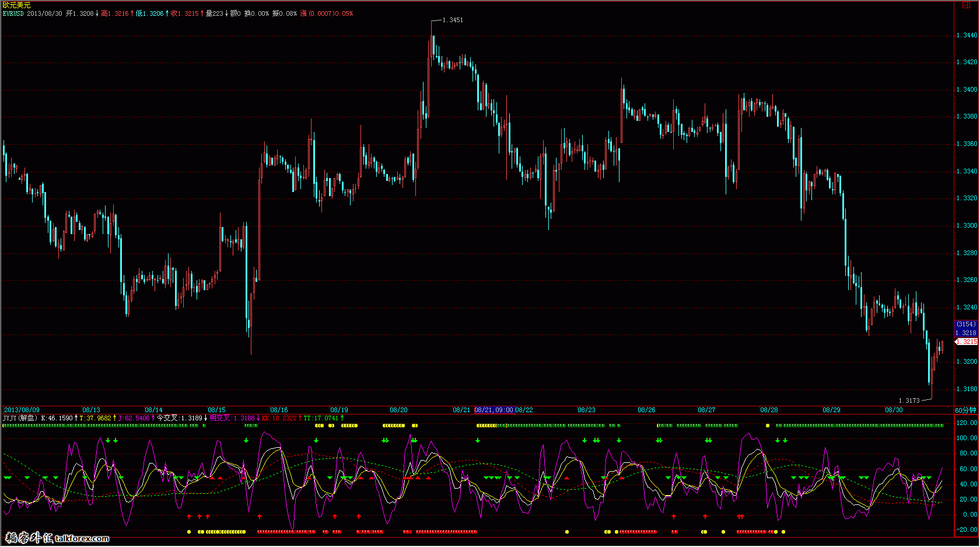The width and height of the screenshot is (980, 547).
Task: Click the 100.00 level on the indicator axis
Action: click(x=967, y=438)
